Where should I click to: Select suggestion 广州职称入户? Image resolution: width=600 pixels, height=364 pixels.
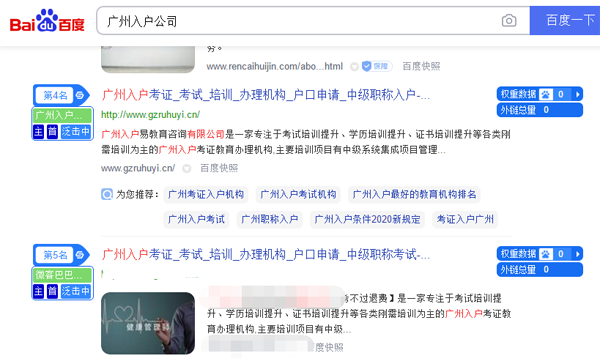(x=269, y=219)
